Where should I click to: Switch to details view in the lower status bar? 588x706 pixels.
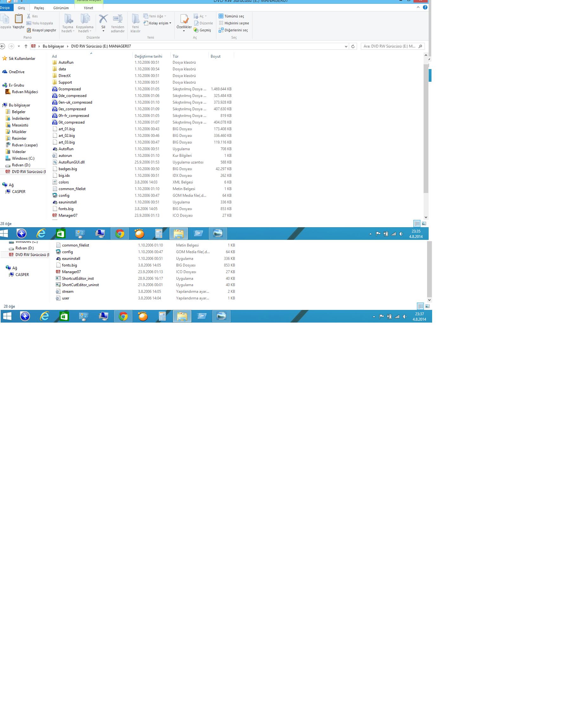[x=421, y=306]
